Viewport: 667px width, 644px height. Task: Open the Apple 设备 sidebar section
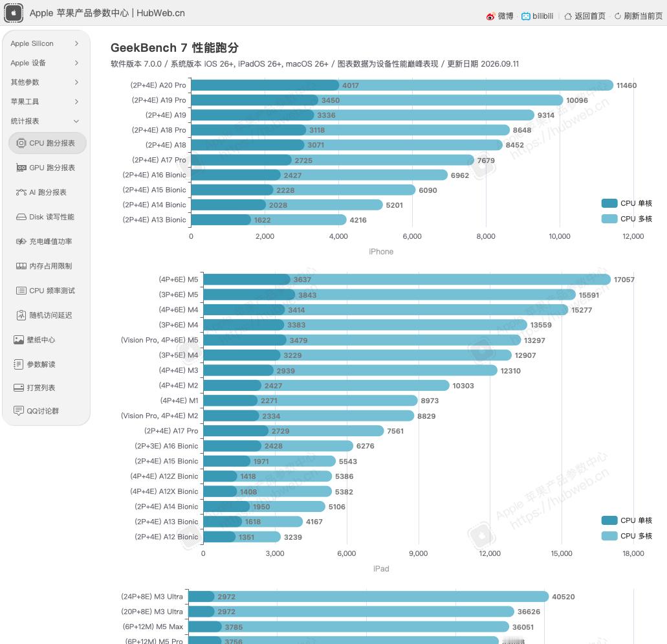(x=45, y=63)
